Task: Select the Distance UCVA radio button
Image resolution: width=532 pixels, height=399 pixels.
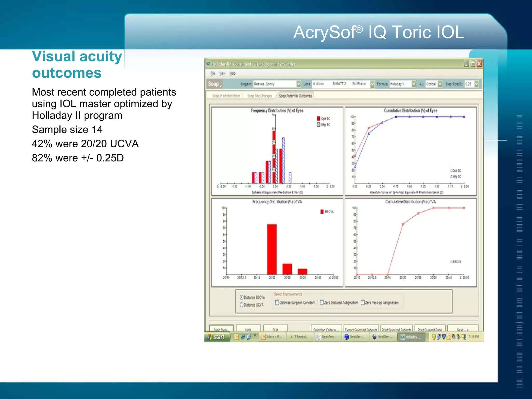Action: (242, 305)
